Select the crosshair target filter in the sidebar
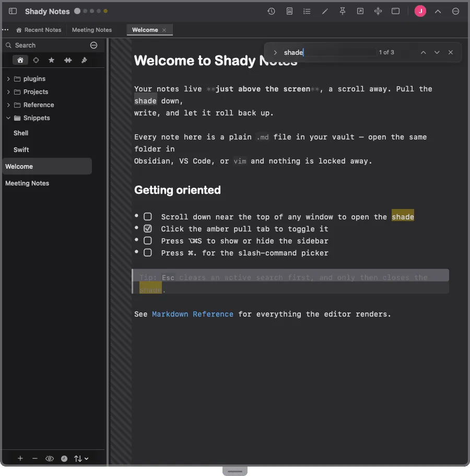This screenshot has height=476, width=470. [36, 60]
